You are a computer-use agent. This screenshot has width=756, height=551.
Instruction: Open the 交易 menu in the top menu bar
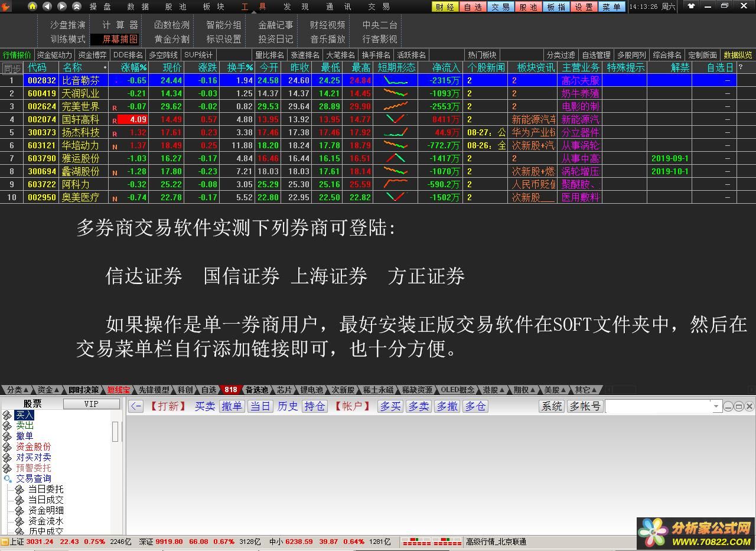pos(379,6)
